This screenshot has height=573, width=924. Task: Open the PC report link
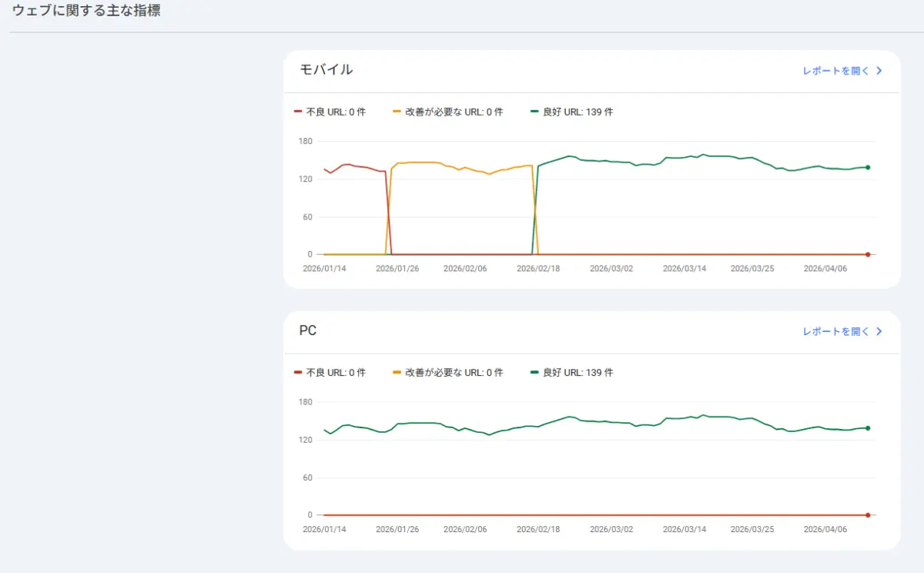[x=835, y=331]
